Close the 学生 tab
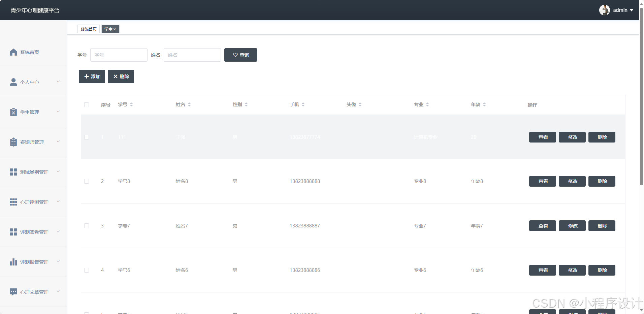Screen dimensions: 644x314 pos(115,29)
